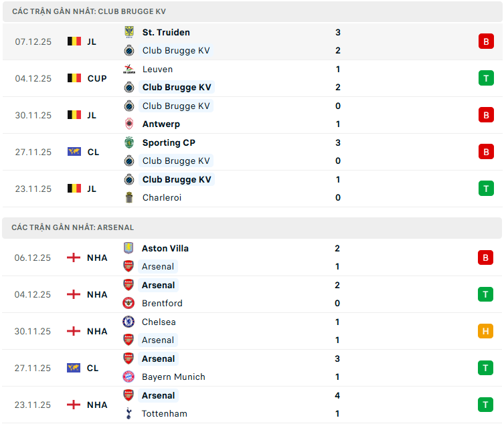Click orange H badge for Chelsea match
504x426 pixels.
pos(486,331)
